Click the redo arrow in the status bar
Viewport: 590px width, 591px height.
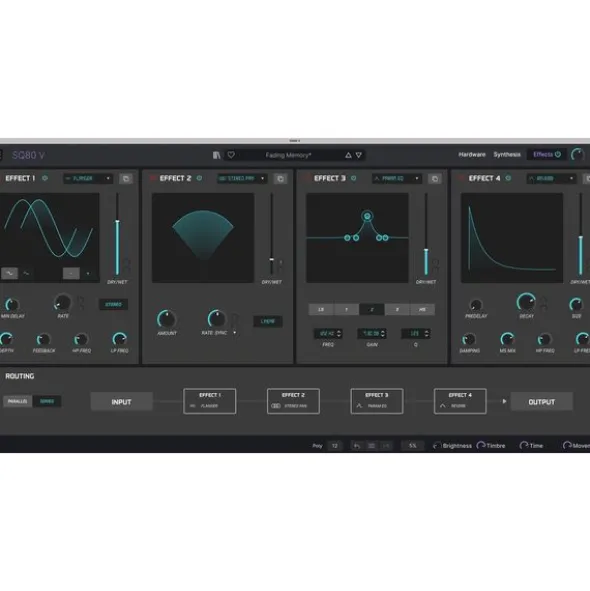coord(386,446)
